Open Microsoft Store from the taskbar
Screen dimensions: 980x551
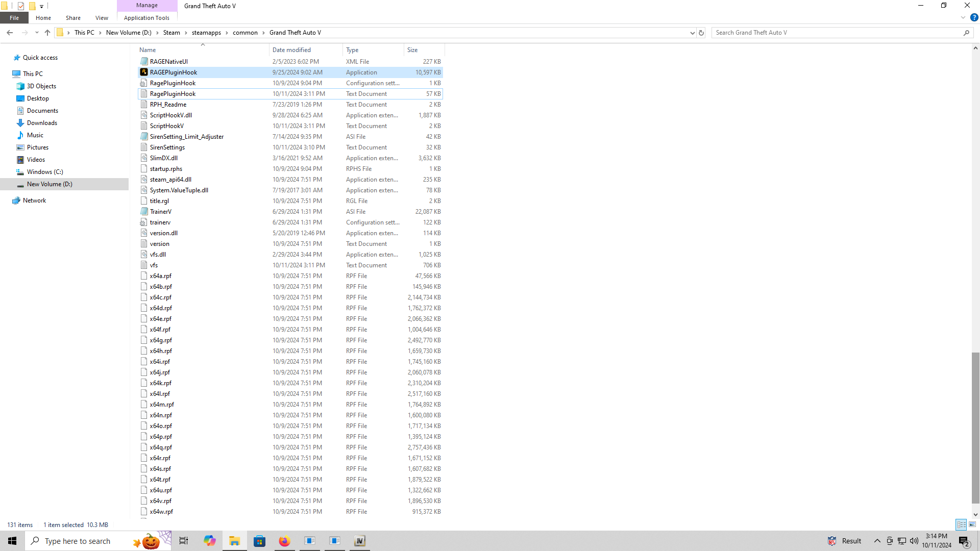coord(259,541)
